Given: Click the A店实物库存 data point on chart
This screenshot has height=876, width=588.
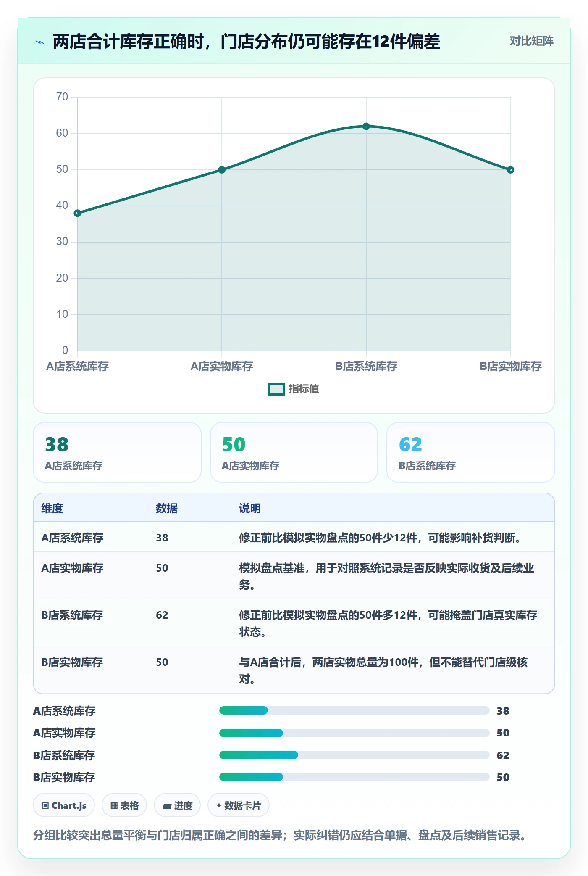Looking at the screenshot, I should click(x=222, y=170).
